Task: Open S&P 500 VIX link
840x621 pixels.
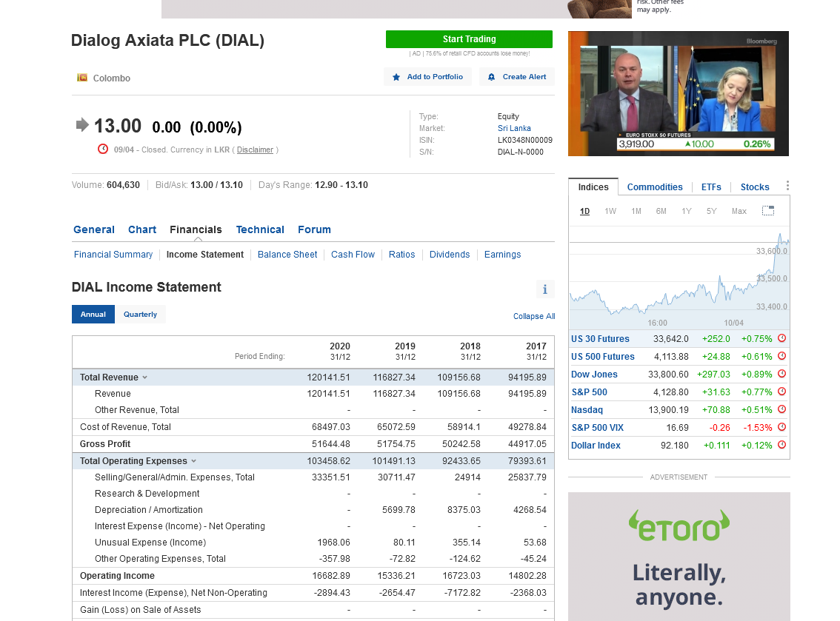Action: tap(597, 428)
